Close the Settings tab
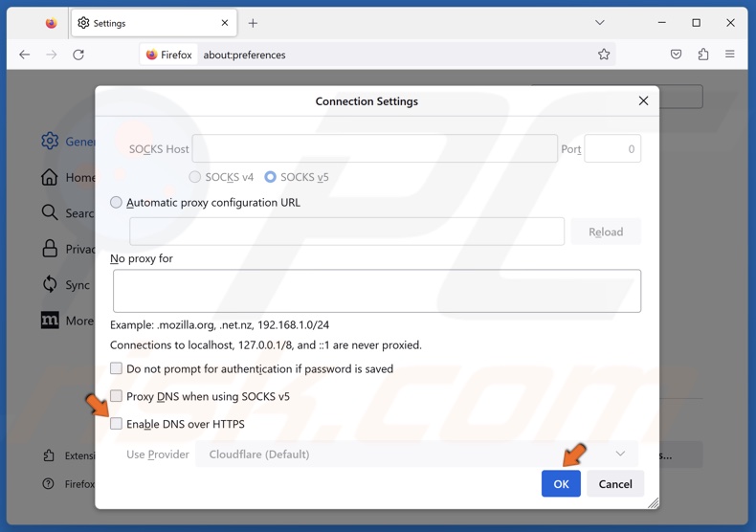Screen dimensions: 756x532 click(225, 23)
